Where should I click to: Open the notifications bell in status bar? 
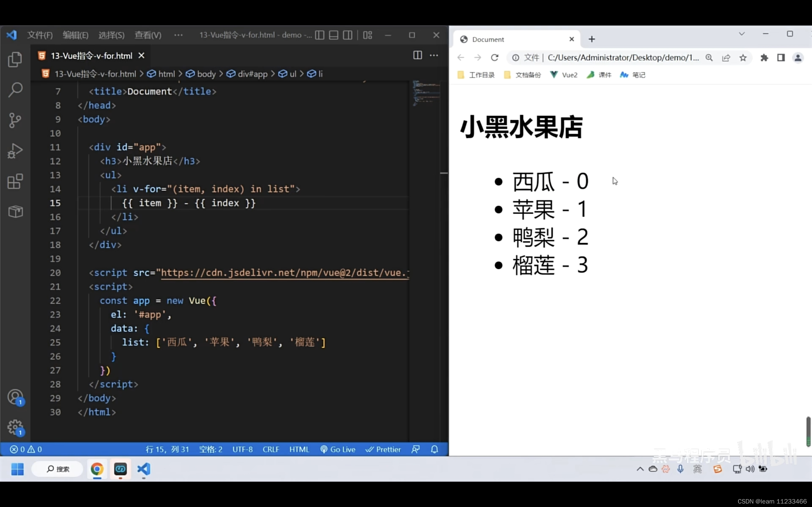point(434,449)
